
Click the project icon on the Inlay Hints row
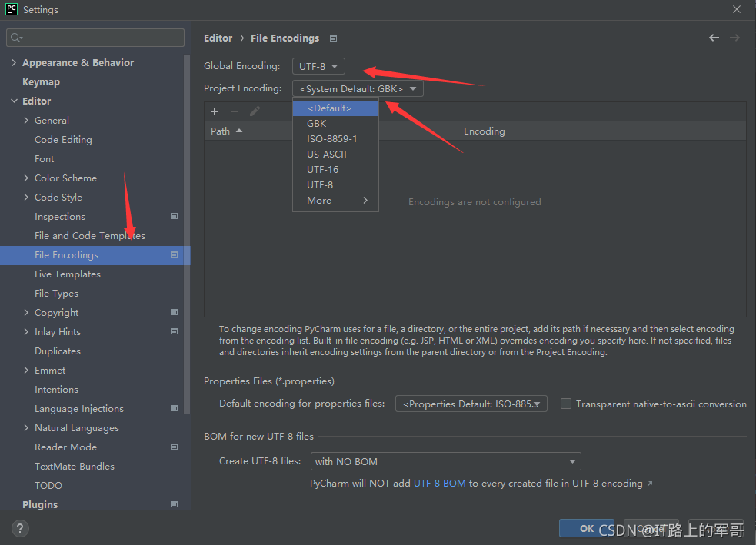[175, 331]
